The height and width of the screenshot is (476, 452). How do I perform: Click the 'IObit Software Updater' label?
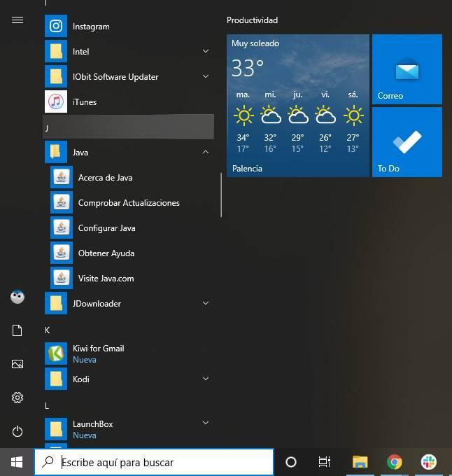tap(115, 77)
